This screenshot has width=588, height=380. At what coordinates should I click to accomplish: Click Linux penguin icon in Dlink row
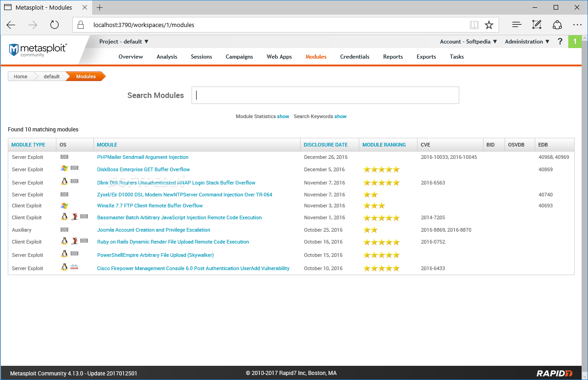pos(65,181)
